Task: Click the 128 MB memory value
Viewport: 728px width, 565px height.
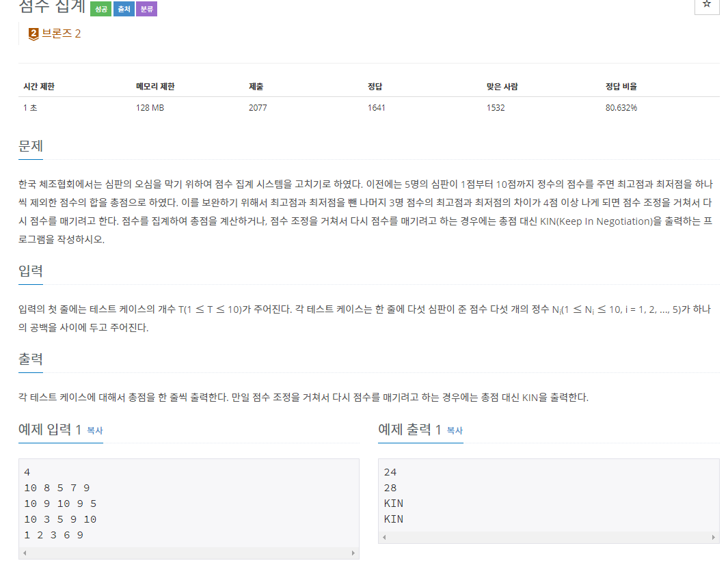Action: (150, 108)
